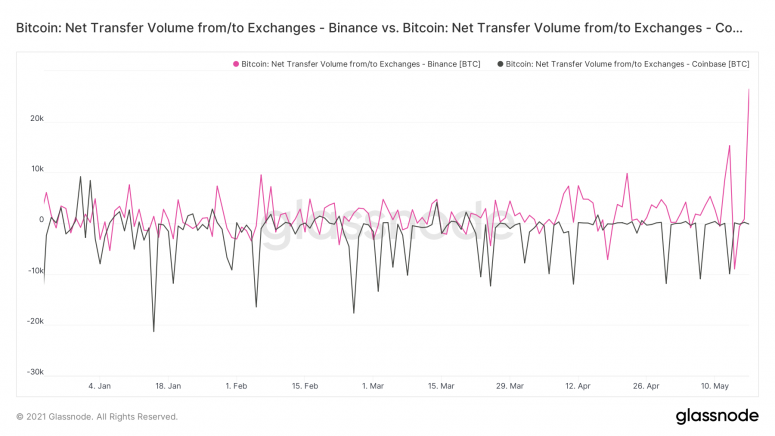
Task: Click the chart title text
Action: pyautogui.click(x=380, y=28)
